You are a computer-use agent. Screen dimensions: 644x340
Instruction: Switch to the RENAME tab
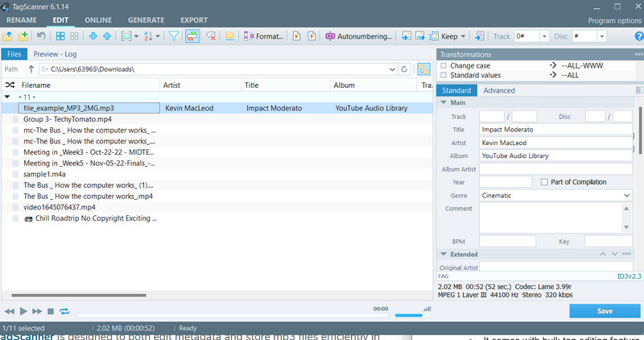click(21, 19)
